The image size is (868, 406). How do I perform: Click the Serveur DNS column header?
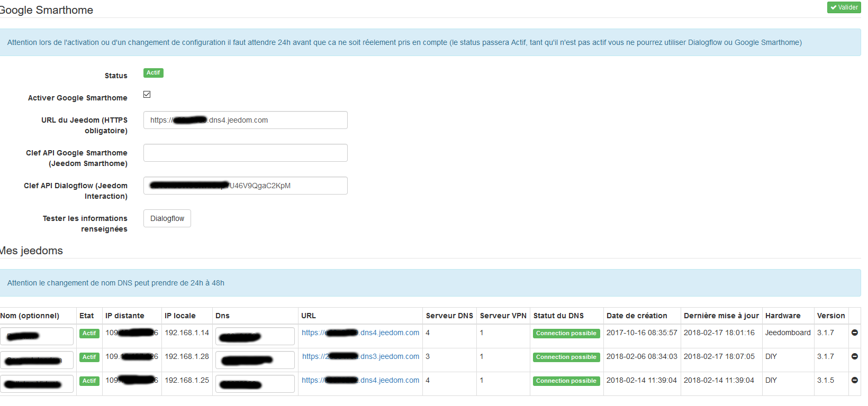click(449, 316)
